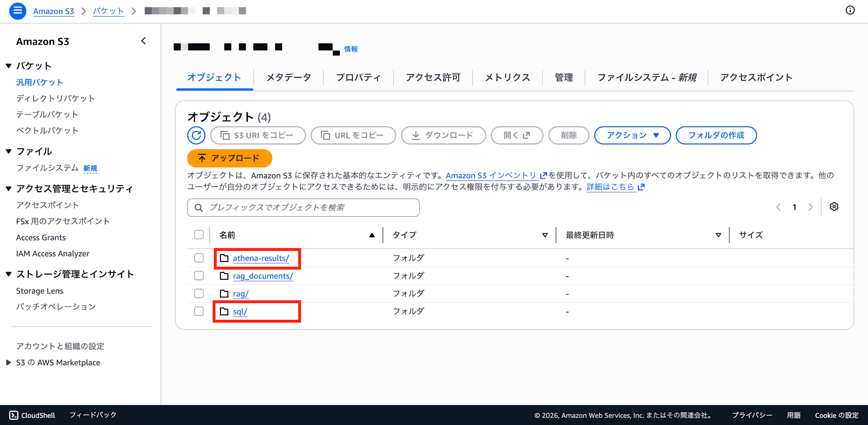This screenshot has height=425, width=868.
Task: Open the rag_documents/ folder link
Action: 263,276
